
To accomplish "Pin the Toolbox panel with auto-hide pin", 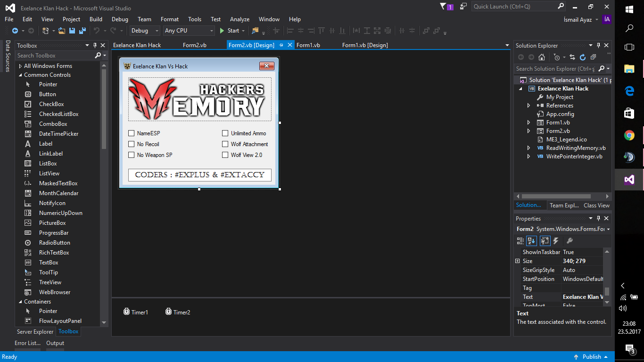I will point(95,45).
